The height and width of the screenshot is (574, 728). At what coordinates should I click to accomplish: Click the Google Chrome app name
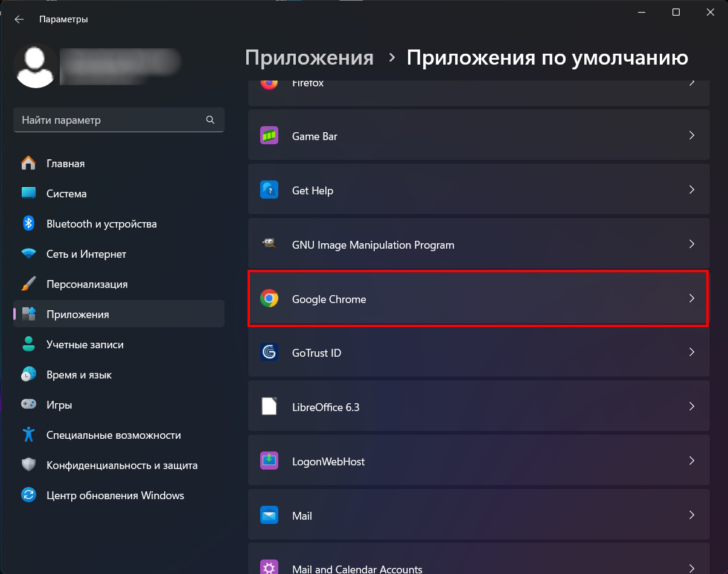pyautogui.click(x=329, y=299)
